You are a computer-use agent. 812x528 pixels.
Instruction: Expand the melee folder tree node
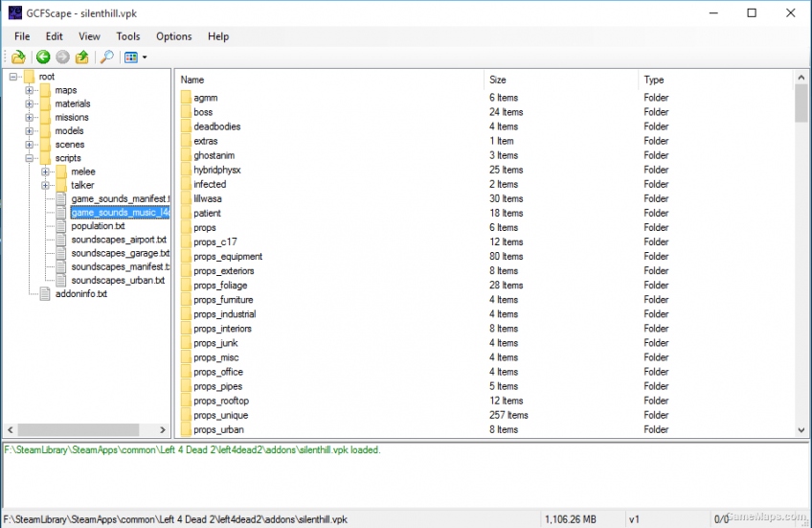tap(45, 172)
